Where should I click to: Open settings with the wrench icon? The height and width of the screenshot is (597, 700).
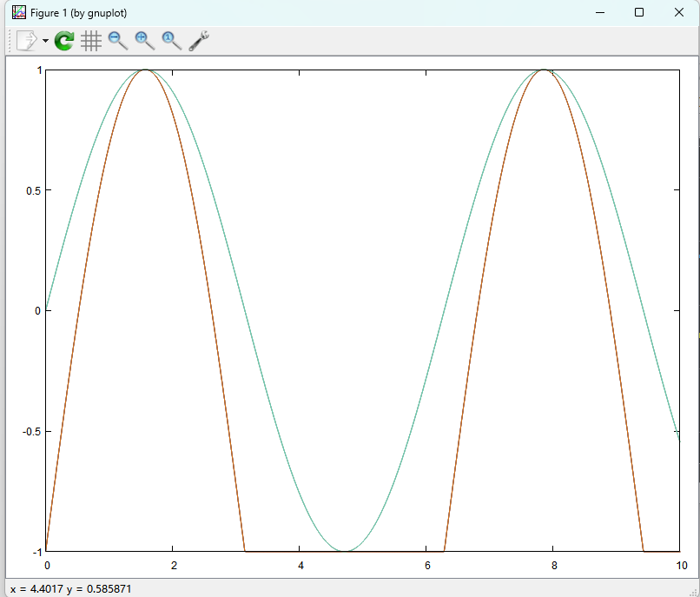[x=199, y=41]
